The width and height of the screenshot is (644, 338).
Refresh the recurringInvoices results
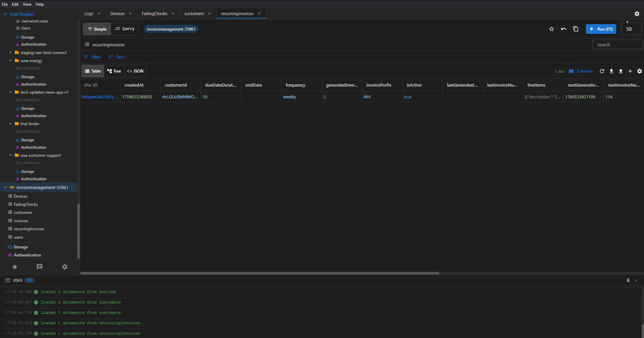point(602,71)
